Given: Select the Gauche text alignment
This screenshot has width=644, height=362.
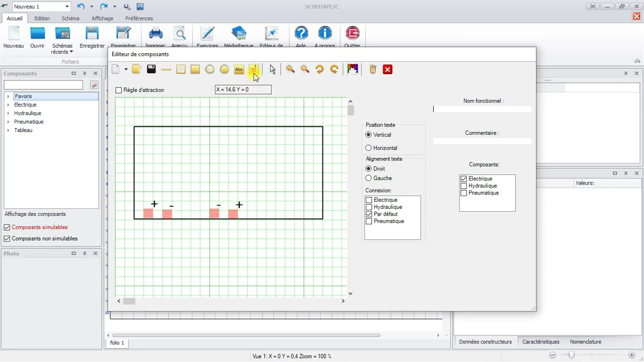Looking at the screenshot, I should 368,178.
